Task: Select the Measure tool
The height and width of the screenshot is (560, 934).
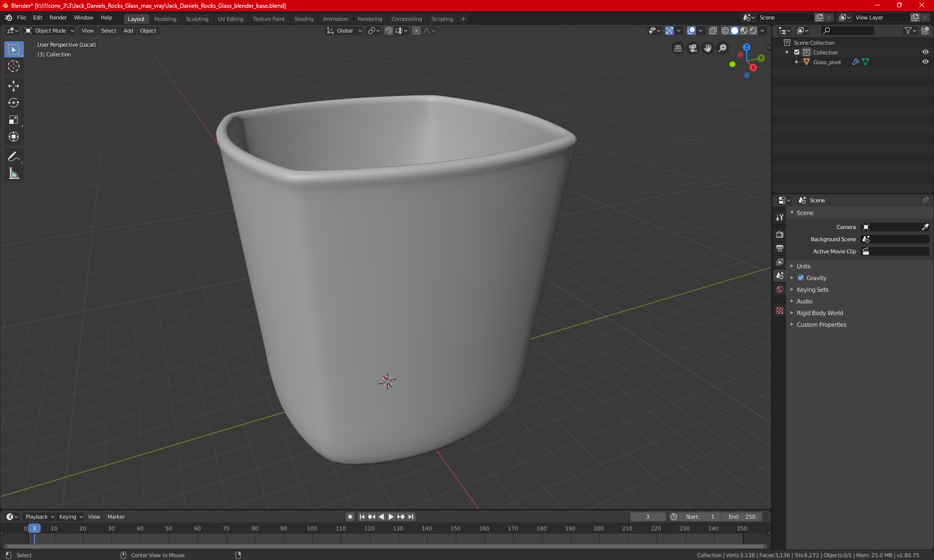Action: (x=14, y=174)
